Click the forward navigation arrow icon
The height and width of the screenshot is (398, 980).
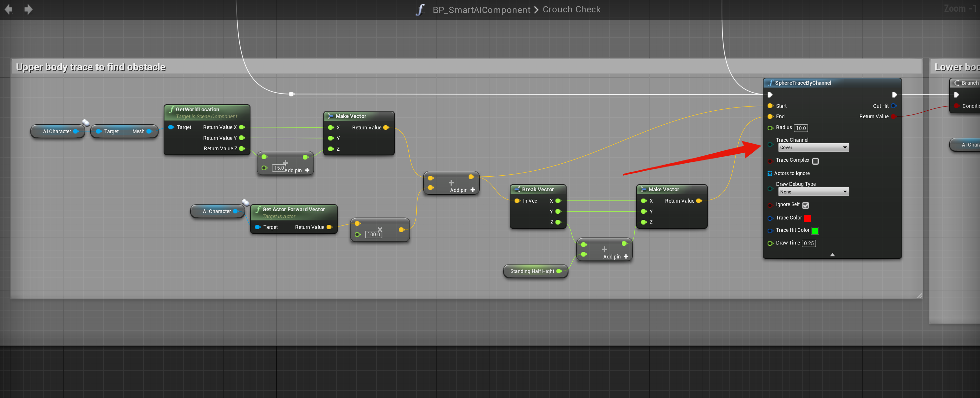(x=28, y=9)
